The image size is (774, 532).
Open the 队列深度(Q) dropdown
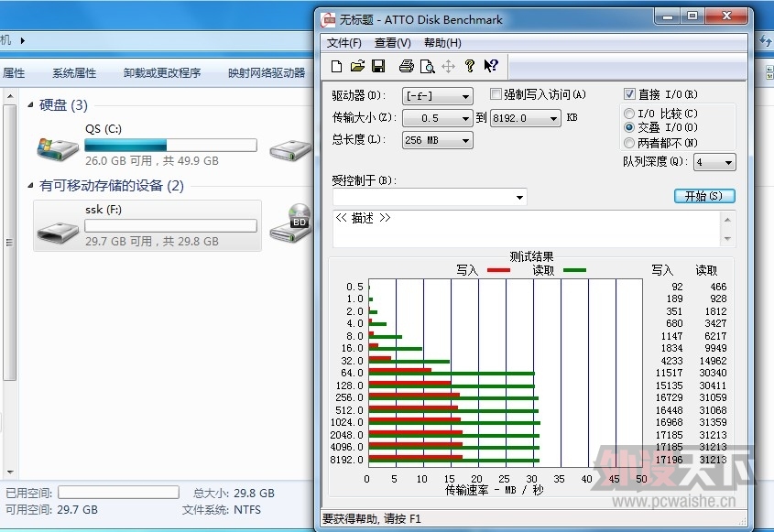(714, 162)
